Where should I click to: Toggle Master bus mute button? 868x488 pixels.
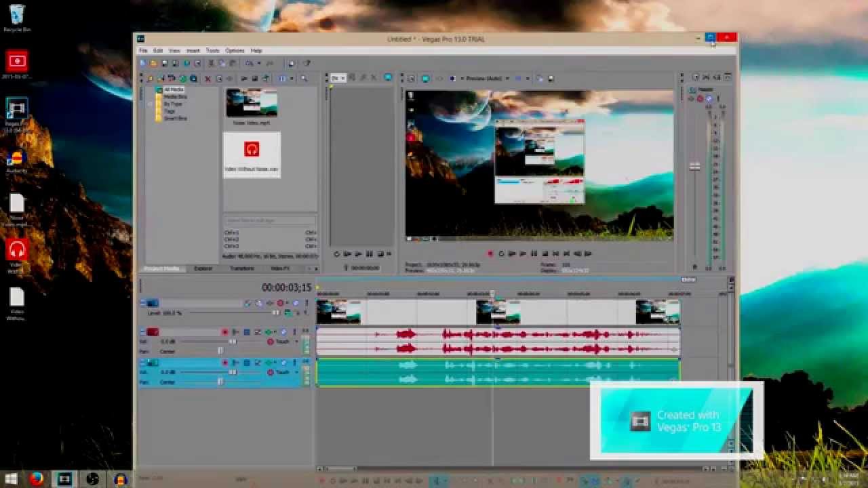(709, 98)
